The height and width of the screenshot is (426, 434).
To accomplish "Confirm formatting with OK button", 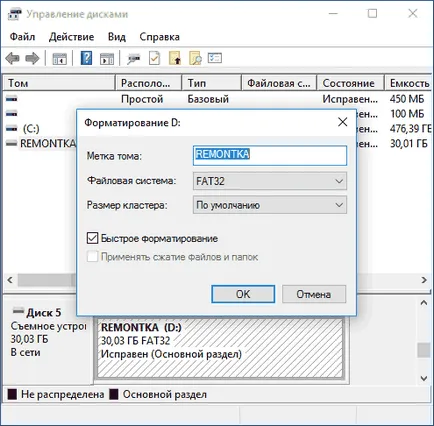I will point(243,294).
